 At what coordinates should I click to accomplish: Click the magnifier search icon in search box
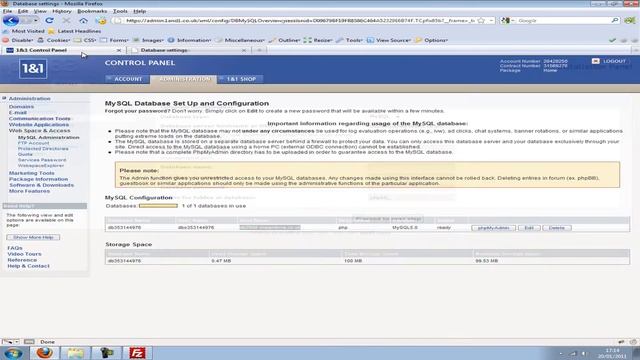tap(615, 20)
